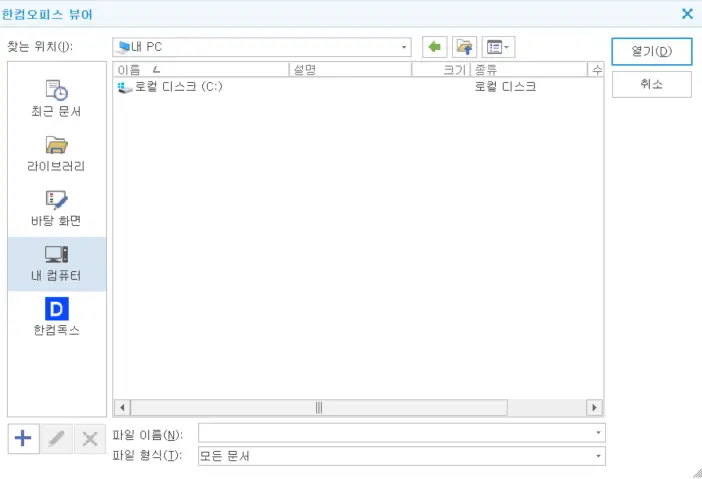Close the 한컴오피스 뷰어 dialog

pyautogui.click(x=687, y=14)
